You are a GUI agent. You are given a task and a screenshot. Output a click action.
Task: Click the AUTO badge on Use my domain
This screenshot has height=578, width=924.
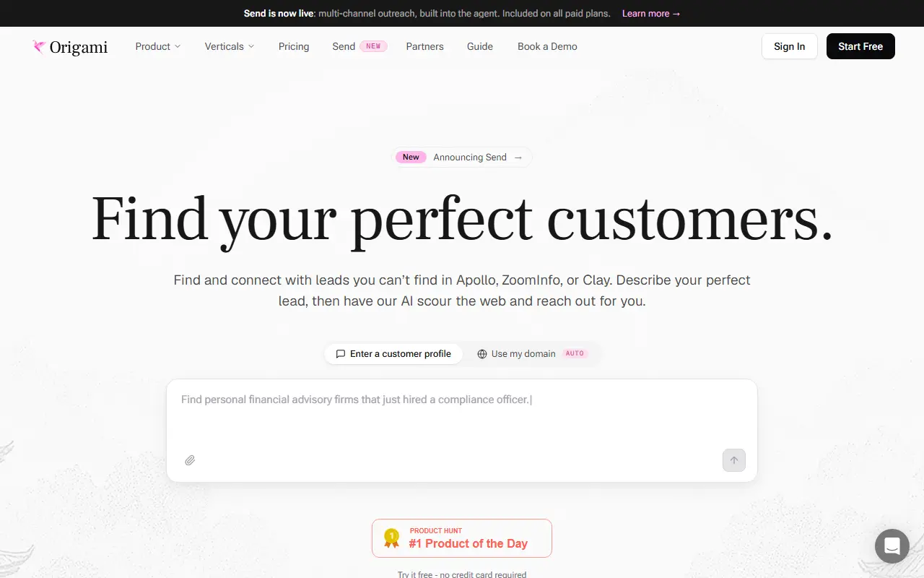pyautogui.click(x=575, y=354)
